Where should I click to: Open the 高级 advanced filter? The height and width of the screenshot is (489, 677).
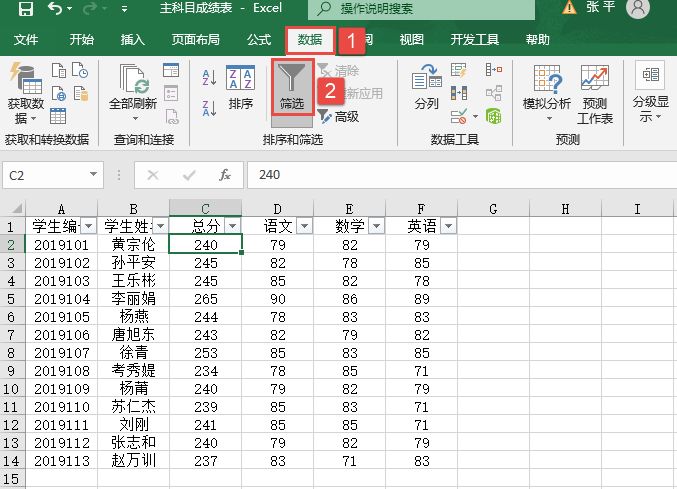pyautogui.click(x=338, y=116)
